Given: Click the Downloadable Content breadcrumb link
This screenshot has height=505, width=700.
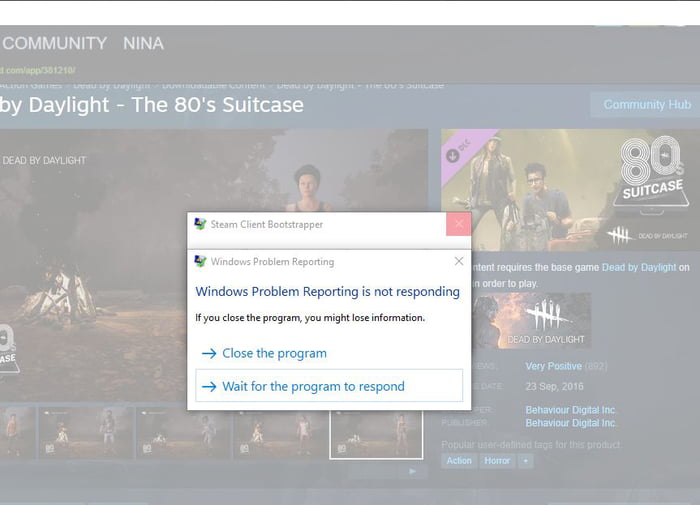Looking at the screenshot, I should pyautogui.click(x=213, y=85).
